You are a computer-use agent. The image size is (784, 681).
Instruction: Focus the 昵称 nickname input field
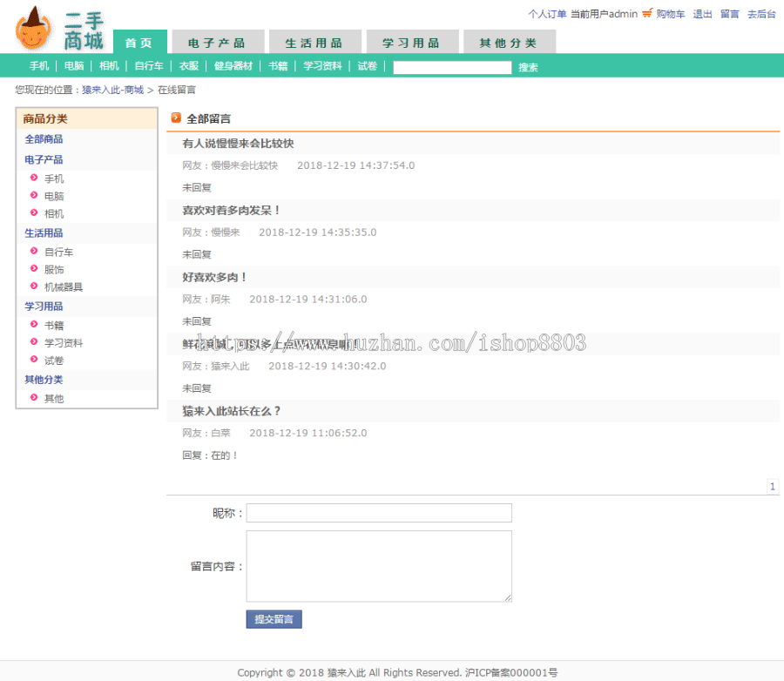pyautogui.click(x=379, y=513)
